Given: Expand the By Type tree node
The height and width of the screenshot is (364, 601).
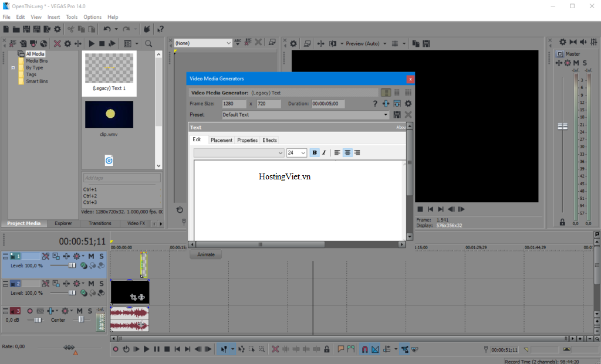Looking at the screenshot, I should tap(13, 68).
